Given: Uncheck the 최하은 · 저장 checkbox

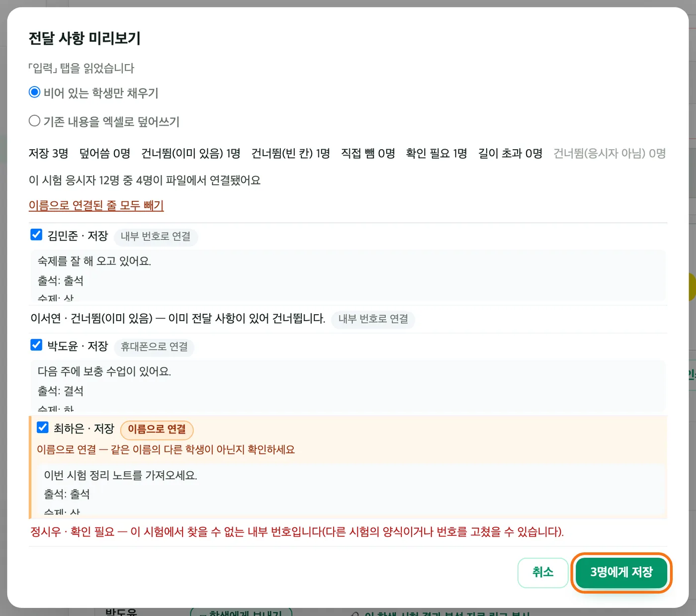Looking at the screenshot, I should coord(43,428).
